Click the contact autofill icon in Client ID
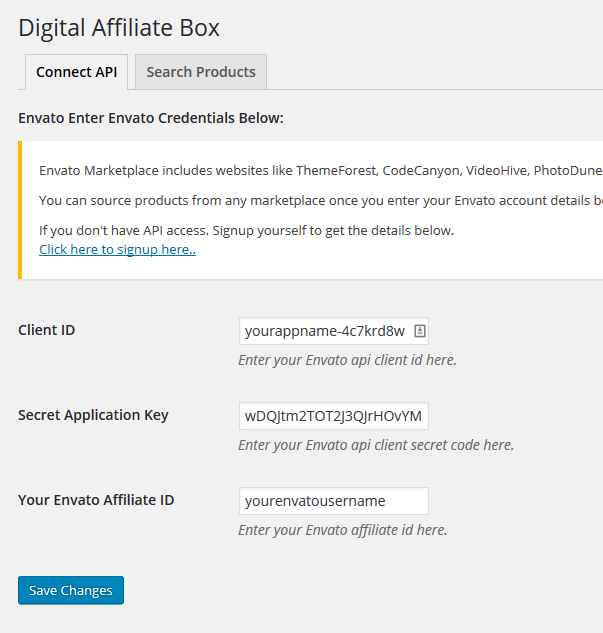The width and height of the screenshot is (603, 633). coord(420,331)
